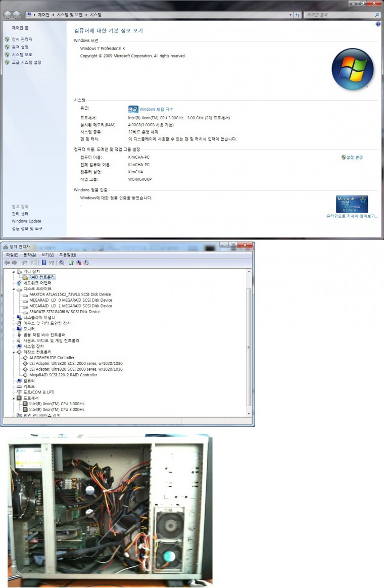This screenshot has height=588, width=384.
Task: Select MAXTOR ATLAS15K2_73WLS SCSI Disk Device
Action: [70, 295]
